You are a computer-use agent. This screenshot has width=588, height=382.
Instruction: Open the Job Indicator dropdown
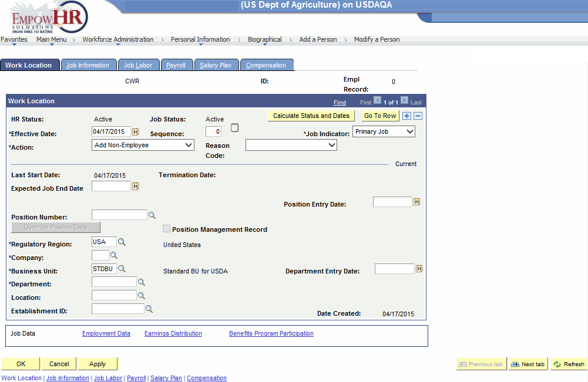384,132
